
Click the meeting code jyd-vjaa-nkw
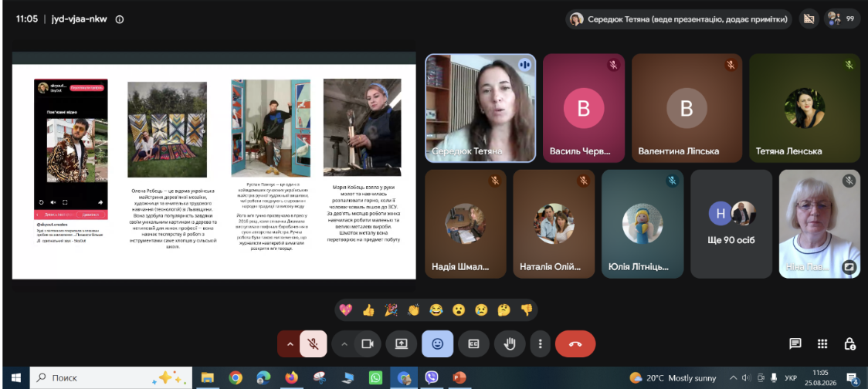click(80, 19)
